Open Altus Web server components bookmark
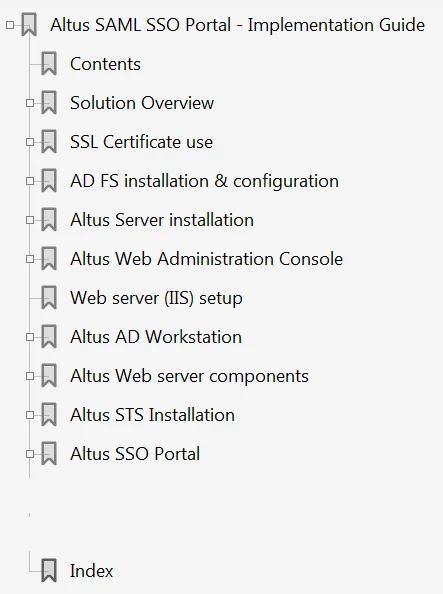Viewport: 443px width, 594px height. tap(189, 376)
